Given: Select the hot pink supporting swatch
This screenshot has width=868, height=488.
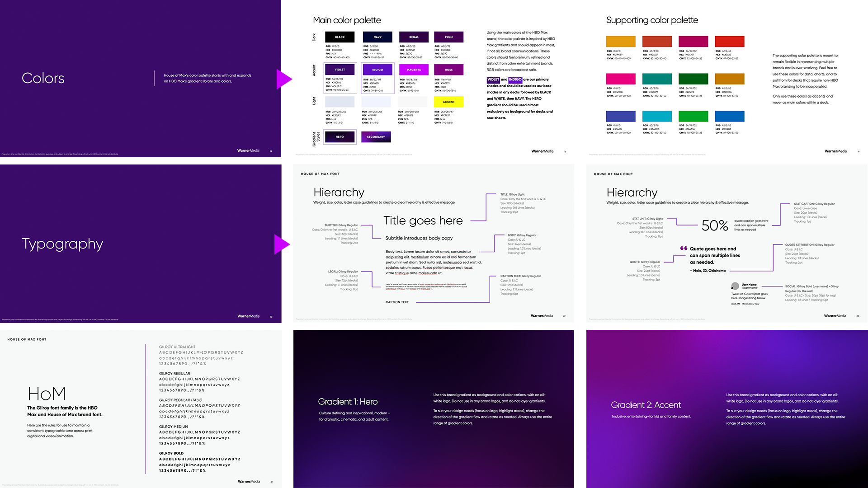Looking at the screenshot, I should [x=620, y=79].
